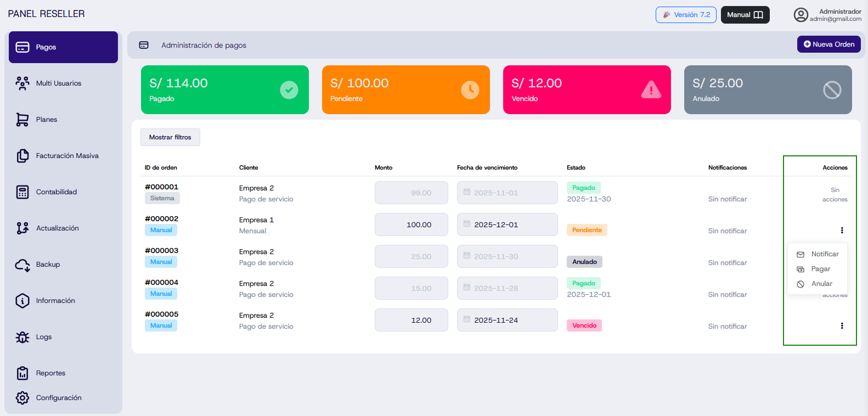Open the Manual guide button

click(x=745, y=15)
